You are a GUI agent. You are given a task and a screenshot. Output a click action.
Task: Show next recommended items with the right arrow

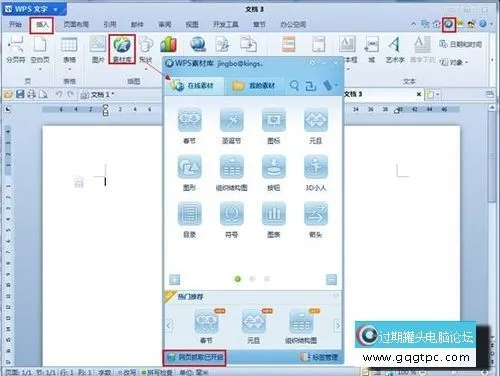point(337,325)
